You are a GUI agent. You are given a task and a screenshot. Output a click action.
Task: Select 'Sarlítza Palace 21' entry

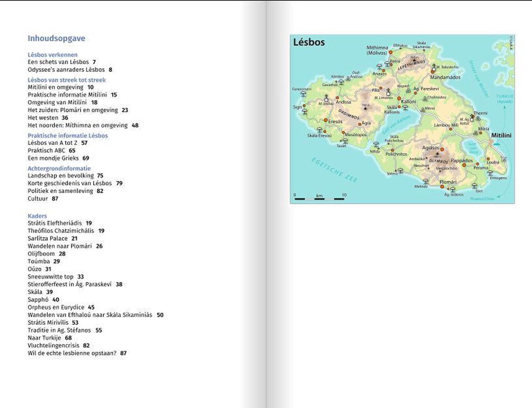pos(53,238)
